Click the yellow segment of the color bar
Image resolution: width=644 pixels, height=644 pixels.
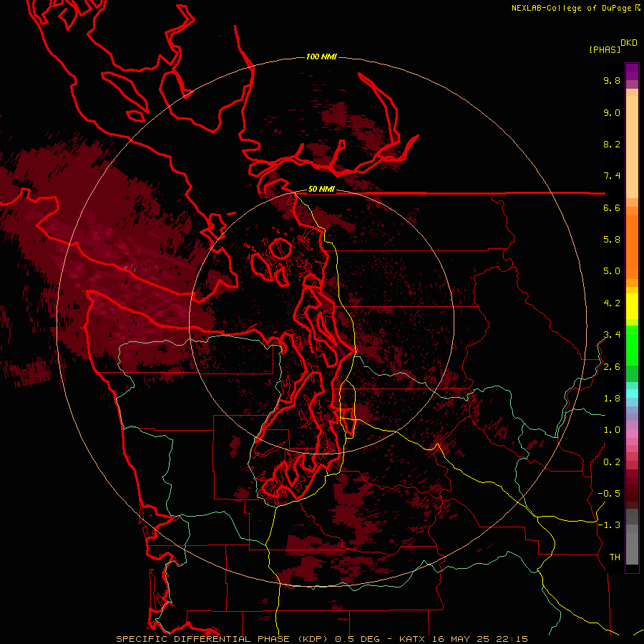632,306
